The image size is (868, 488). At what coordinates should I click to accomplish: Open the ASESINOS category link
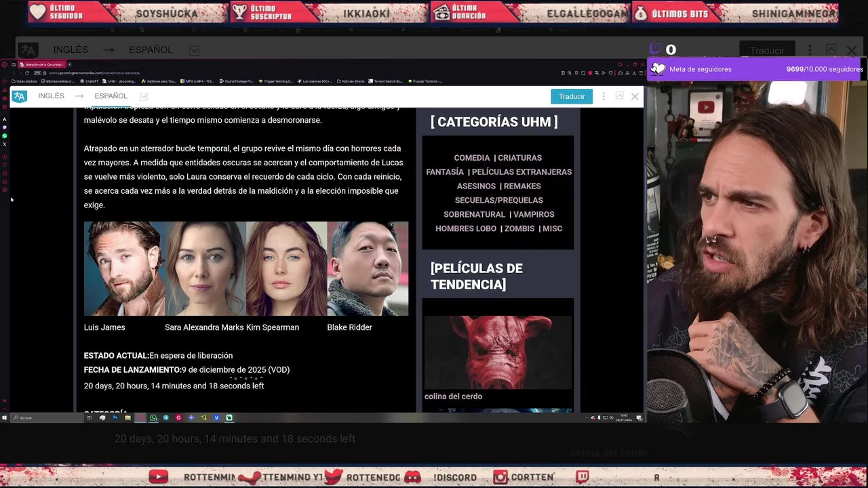click(476, 186)
